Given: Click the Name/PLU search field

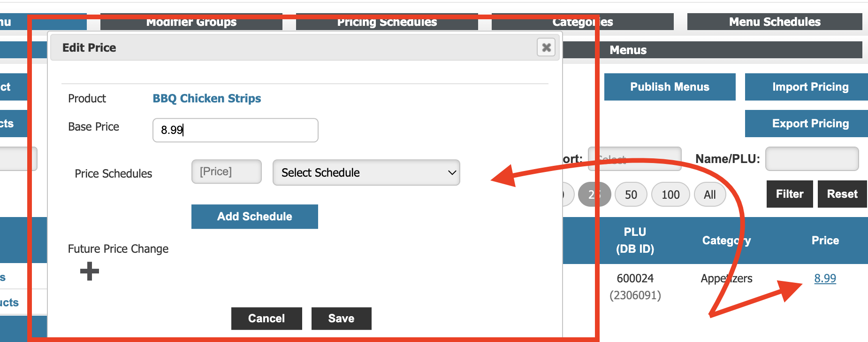Looking at the screenshot, I should pyautogui.click(x=812, y=159).
